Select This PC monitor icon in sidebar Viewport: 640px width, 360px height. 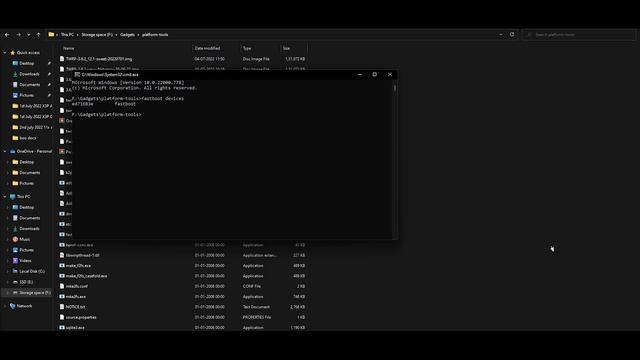(x=13, y=197)
